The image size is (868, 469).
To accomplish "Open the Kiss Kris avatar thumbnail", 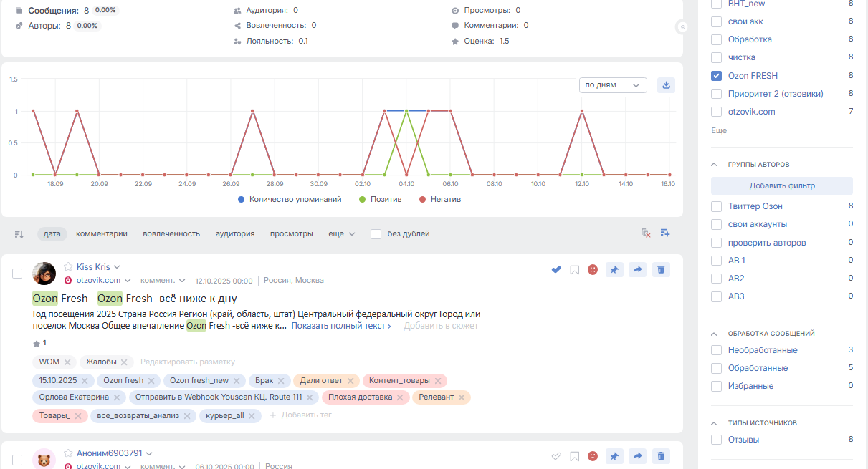I will [x=44, y=274].
